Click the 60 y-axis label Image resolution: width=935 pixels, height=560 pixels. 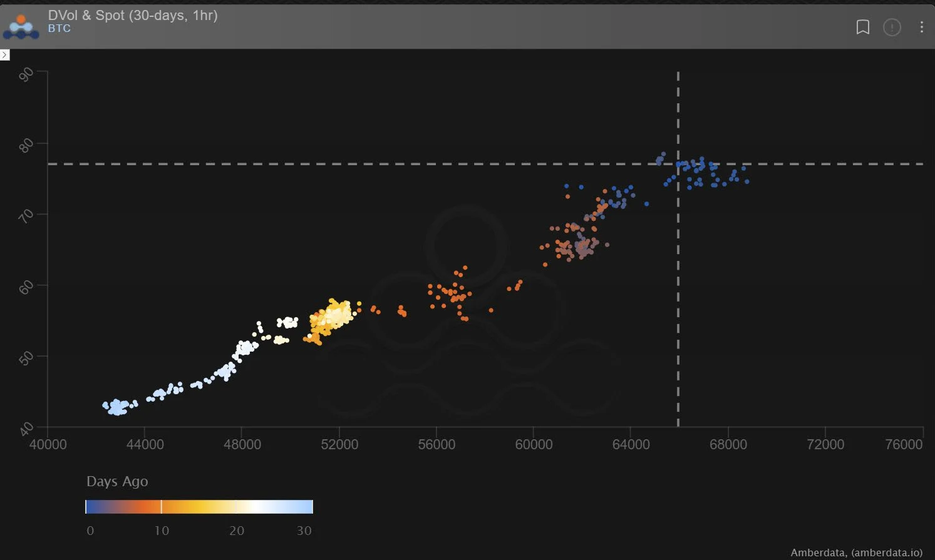tap(26, 288)
